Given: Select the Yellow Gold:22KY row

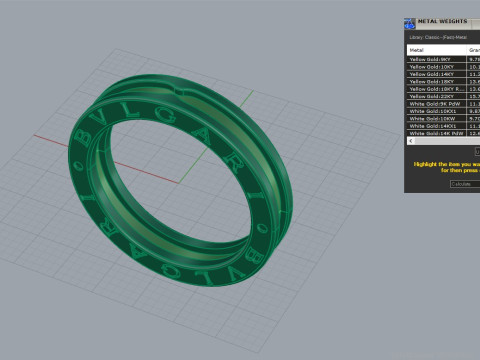Looking at the screenshot, I should click(x=443, y=96).
